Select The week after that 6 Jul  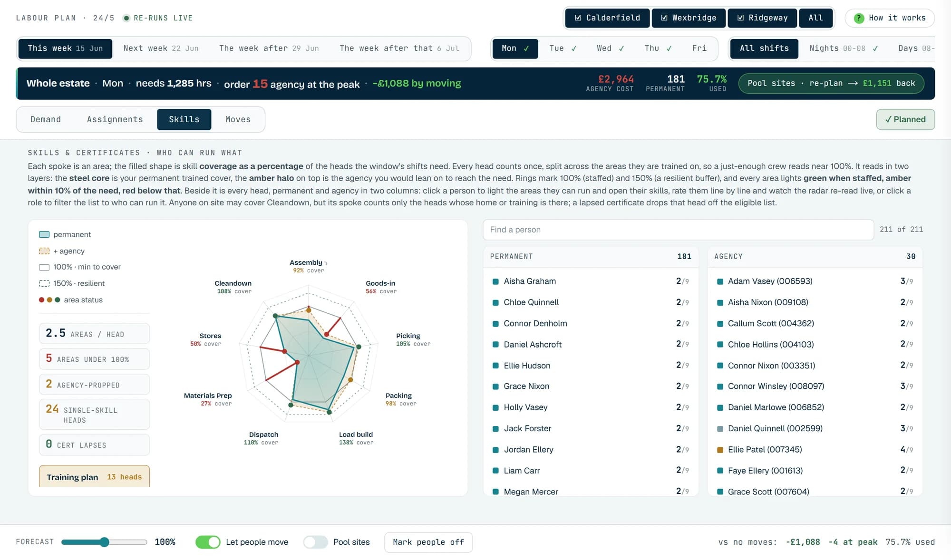[399, 48]
